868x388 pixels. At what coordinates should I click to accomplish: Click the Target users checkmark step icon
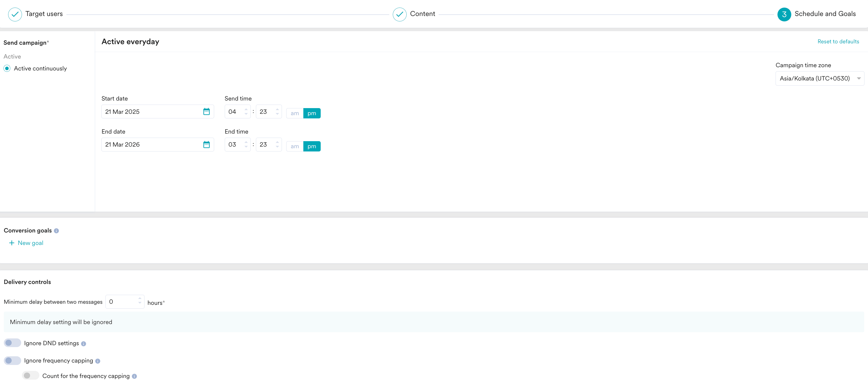pos(15,14)
